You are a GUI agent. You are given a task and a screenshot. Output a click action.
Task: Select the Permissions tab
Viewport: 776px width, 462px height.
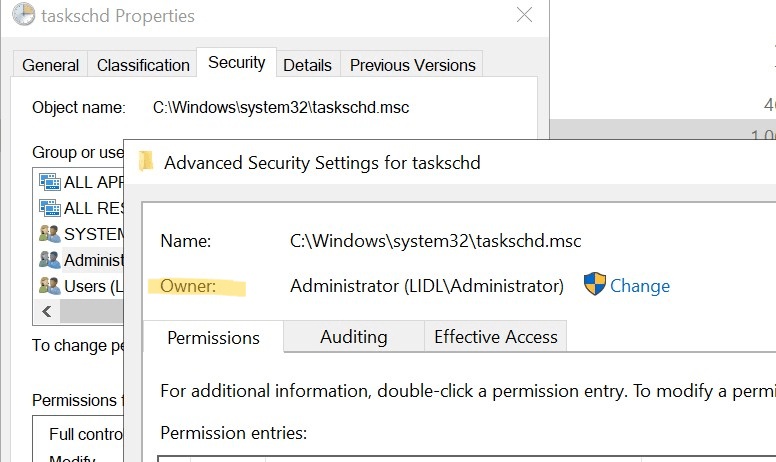click(213, 337)
